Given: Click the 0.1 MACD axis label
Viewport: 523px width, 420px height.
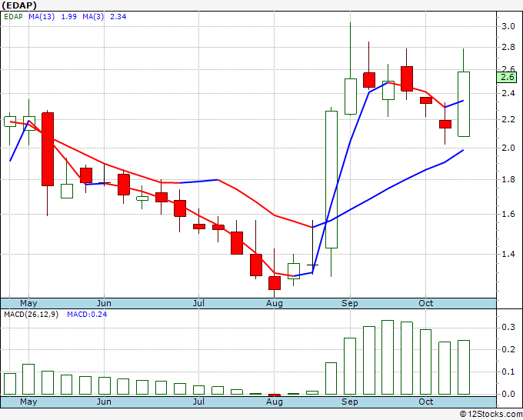Looking at the screenshot, I should click(508, 372).
